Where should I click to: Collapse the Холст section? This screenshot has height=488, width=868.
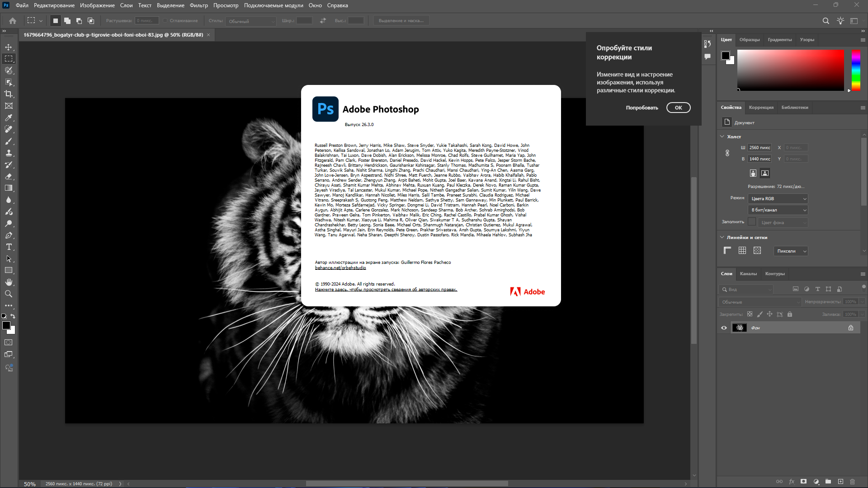[722, 136]
